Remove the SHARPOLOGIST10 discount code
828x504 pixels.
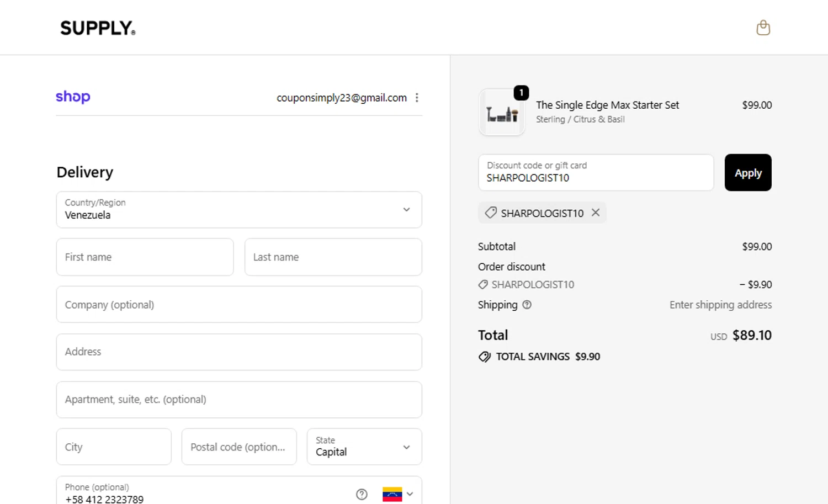point(596,213)
